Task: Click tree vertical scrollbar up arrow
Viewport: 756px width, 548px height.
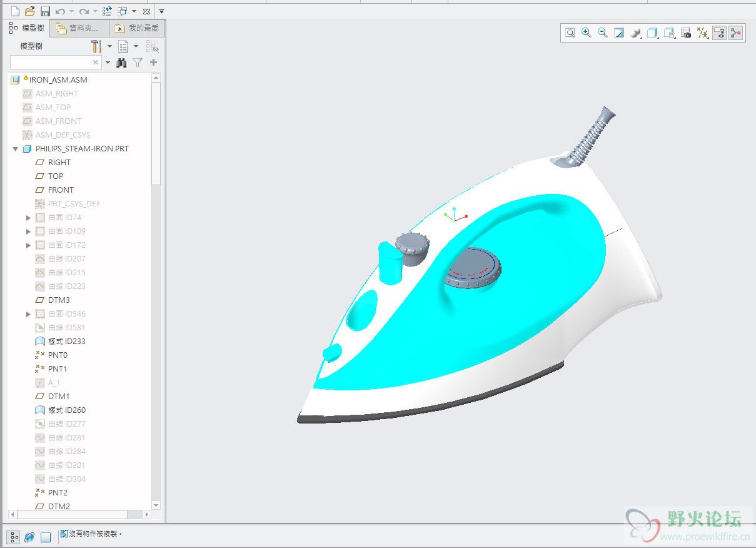Action: (x=156, y=78)
